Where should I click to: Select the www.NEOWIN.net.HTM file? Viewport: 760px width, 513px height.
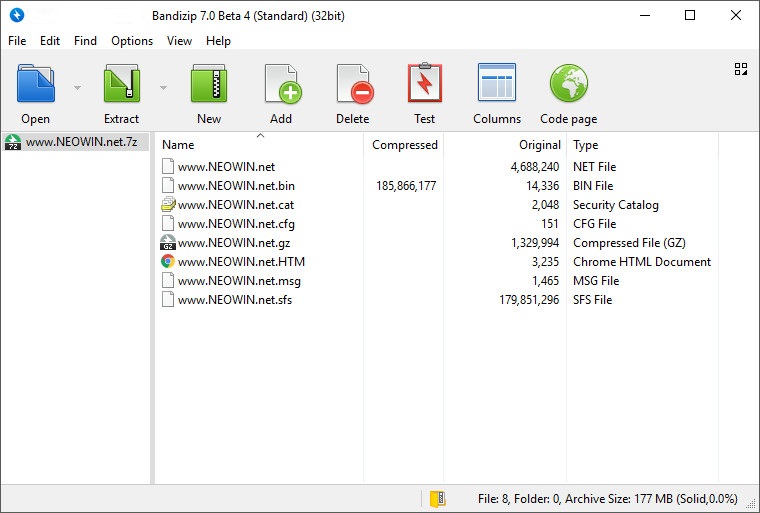241,262
